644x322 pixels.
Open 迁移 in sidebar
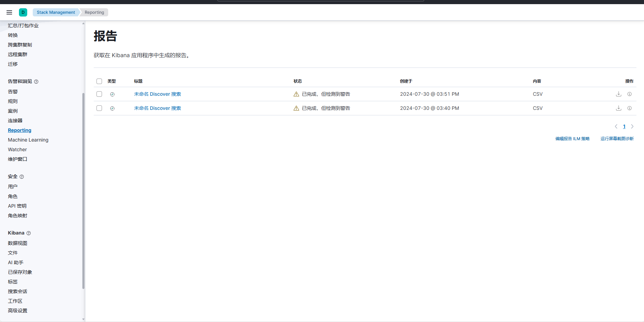click(13, 64)
